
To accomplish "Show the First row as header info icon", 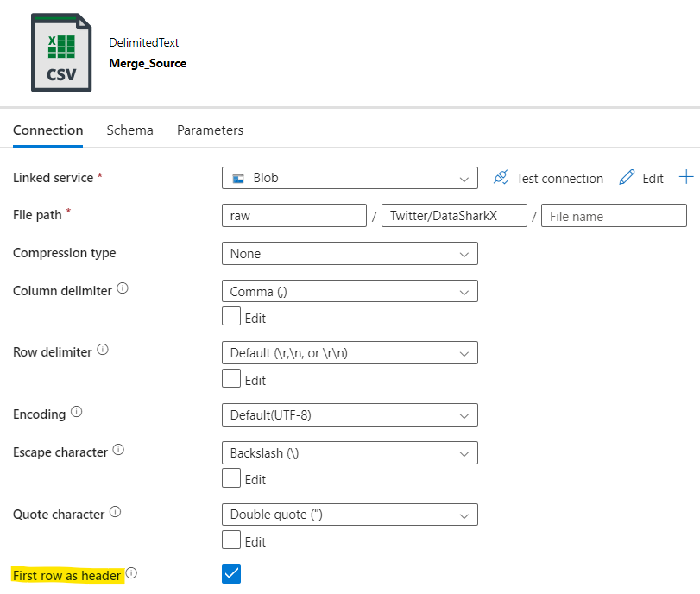I will (131, 573).
